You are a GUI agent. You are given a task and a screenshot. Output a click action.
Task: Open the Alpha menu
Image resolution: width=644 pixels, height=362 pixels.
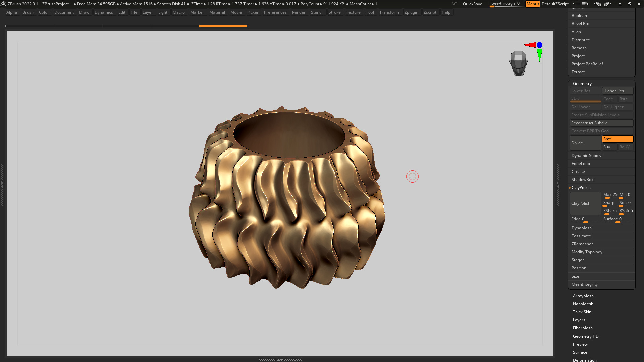[x=12, y=12]
